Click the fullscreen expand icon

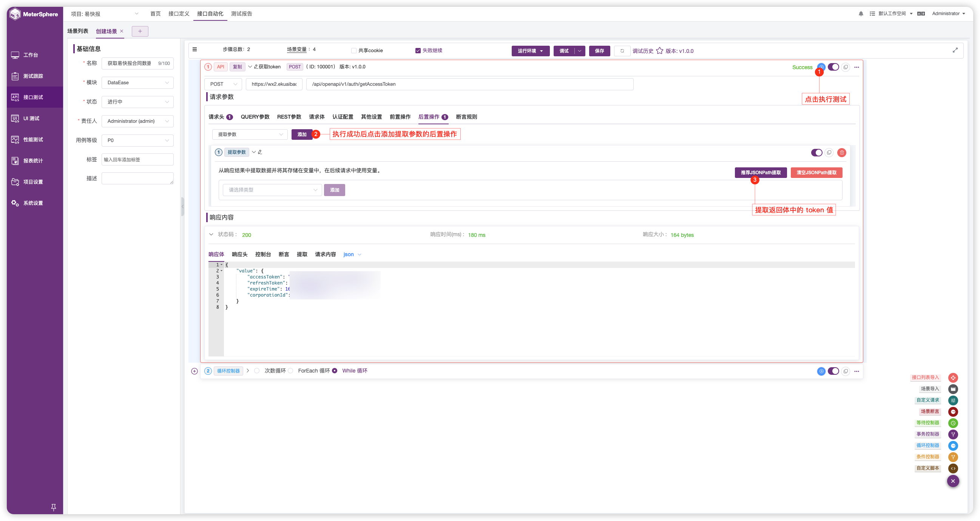pos(955,50)
